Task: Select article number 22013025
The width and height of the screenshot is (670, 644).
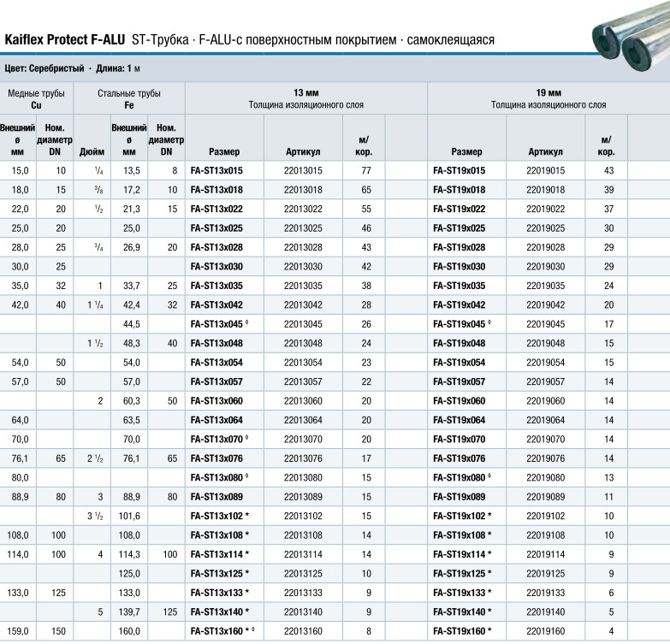Action: point(303,228)
